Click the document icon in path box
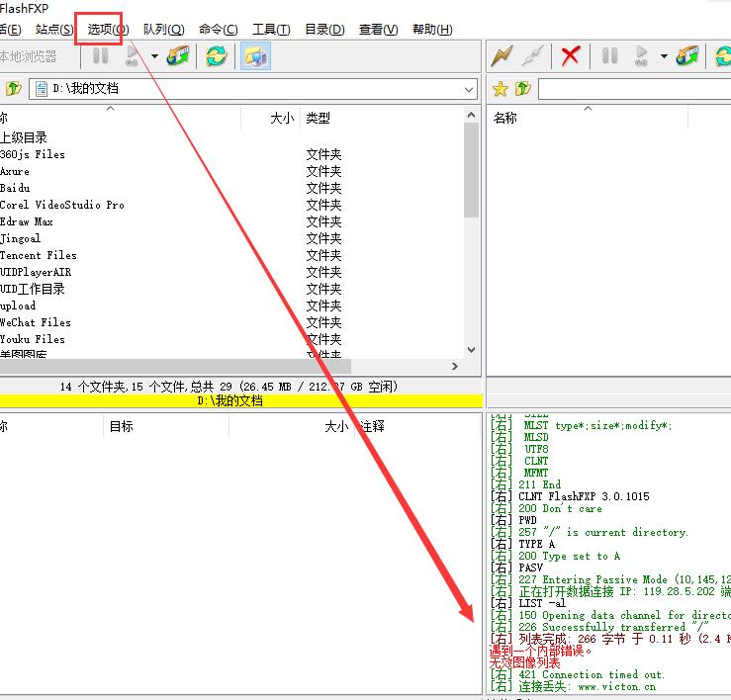The image size is (731, 700). tap(41, 89)
